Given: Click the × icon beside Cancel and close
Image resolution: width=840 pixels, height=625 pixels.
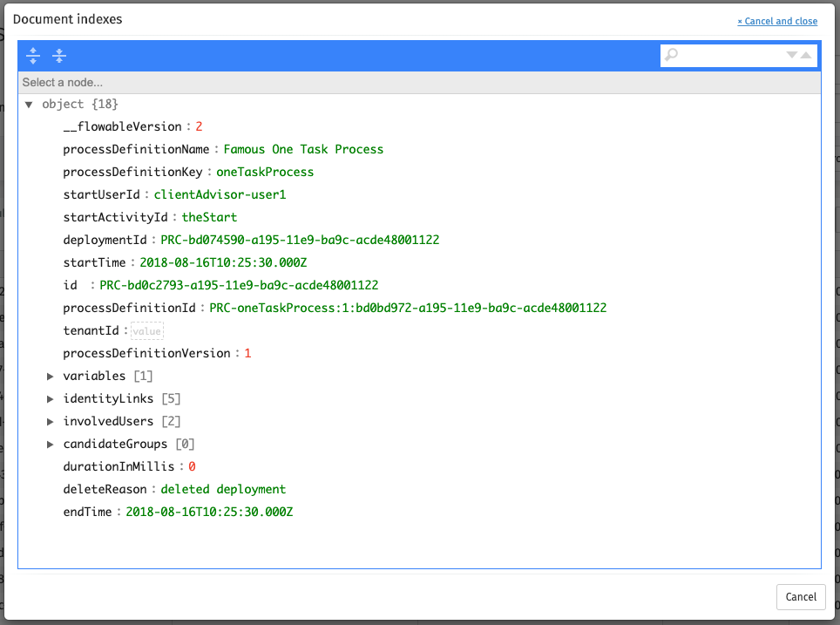Looking at the screenshot, I should (x=742, y=21).
